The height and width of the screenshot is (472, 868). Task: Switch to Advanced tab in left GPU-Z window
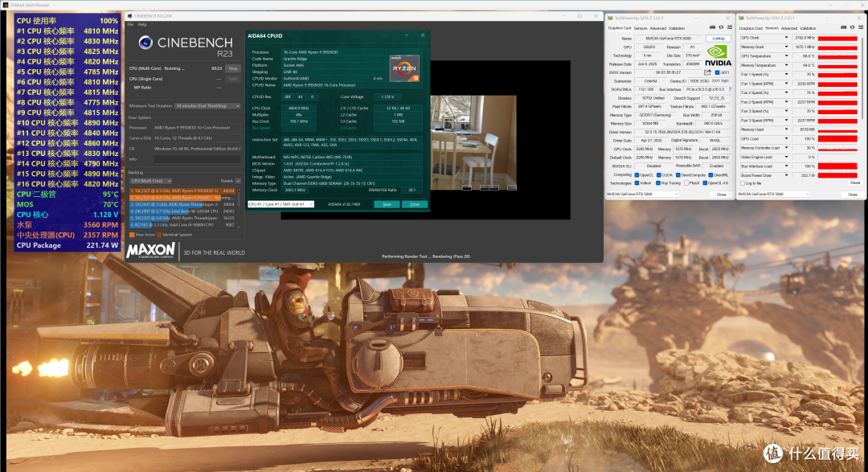coord(658,28)
